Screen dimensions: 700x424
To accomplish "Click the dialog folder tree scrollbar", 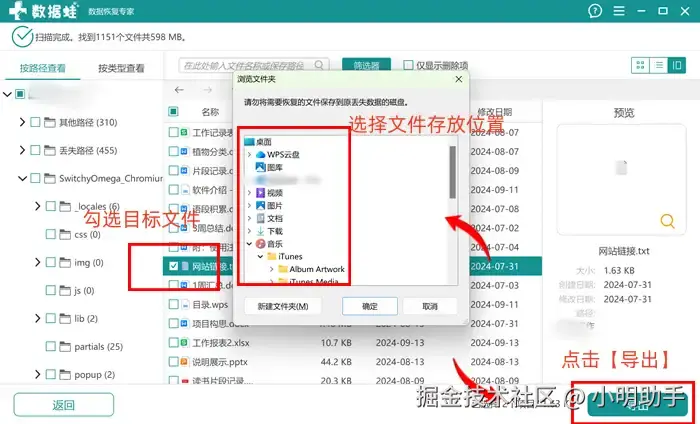I will point(453,172).
